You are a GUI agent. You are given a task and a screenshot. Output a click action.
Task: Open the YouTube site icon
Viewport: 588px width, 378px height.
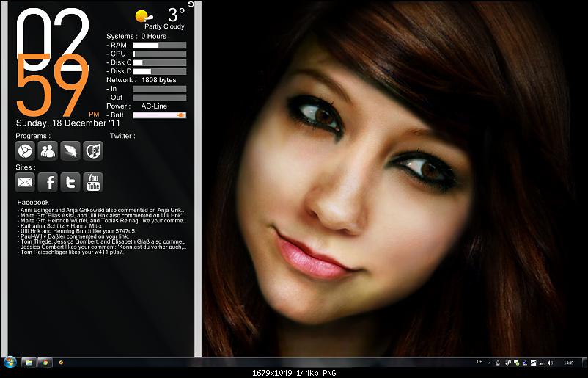pos(93,182)
